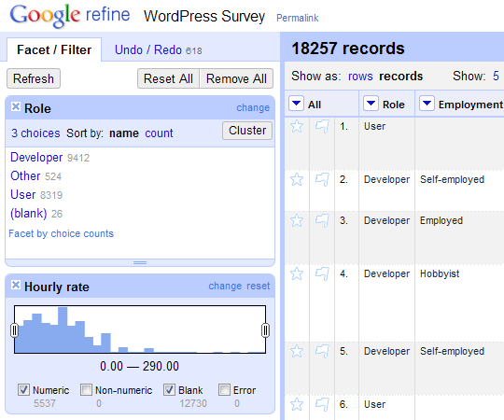Open the Employment column dropdown menu
Screen dimensions: 504x420
[x=427, y=104]
